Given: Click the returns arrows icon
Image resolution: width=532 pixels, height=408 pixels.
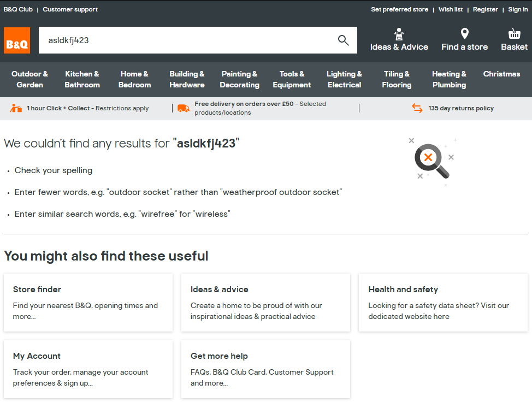Looking at the screenshot, I should pos(417,108).
